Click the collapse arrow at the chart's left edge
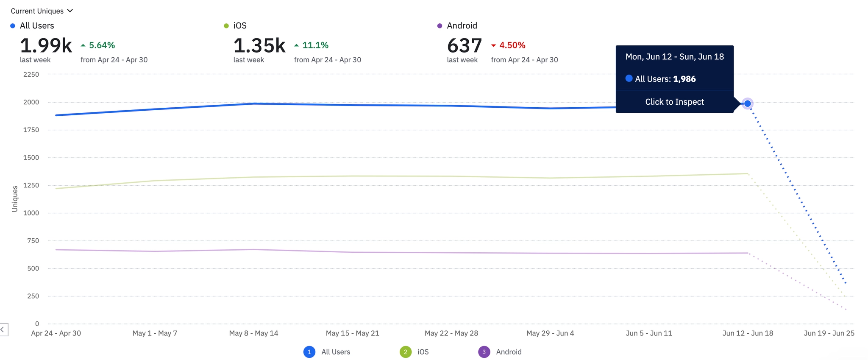Viewport: 868px width, 360px height. click(3, 329)
